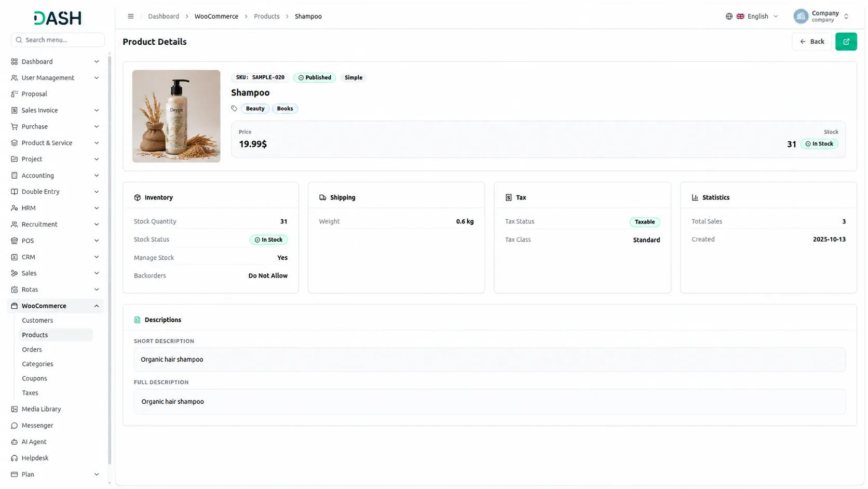The image size is (868, 489).
Task: Click the tag icon beside Beauty
Action: [234, 109]
